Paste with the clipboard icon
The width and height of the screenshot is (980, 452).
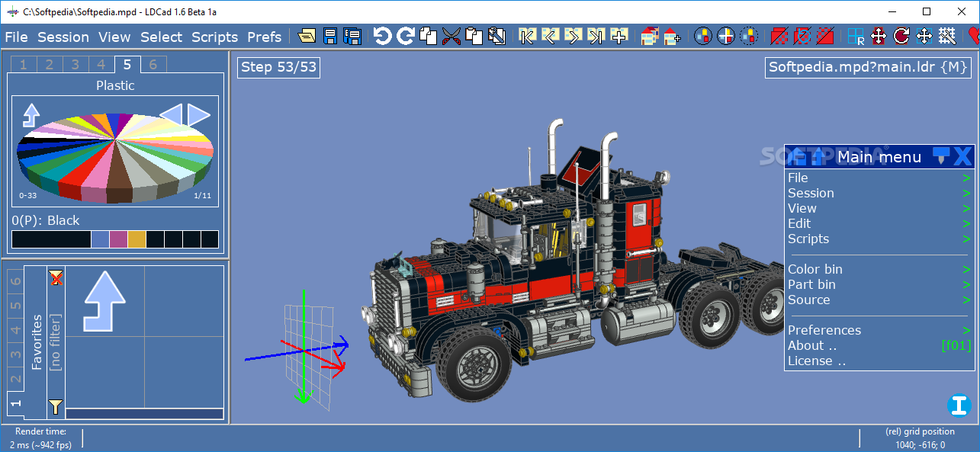474,36
